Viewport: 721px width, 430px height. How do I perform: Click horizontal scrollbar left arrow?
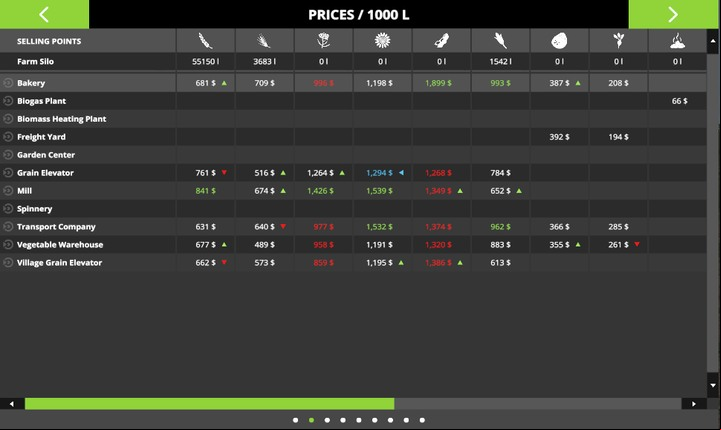[x=12, y=404]
